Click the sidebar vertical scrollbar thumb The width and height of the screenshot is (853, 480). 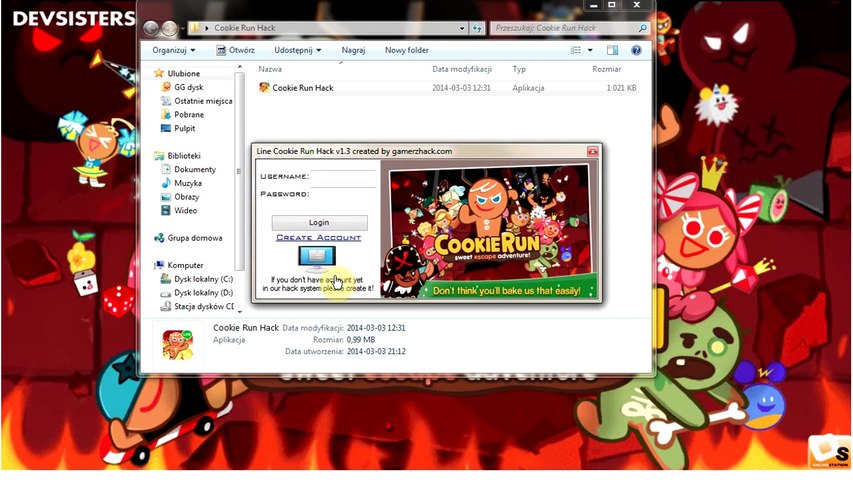[240, 171]
